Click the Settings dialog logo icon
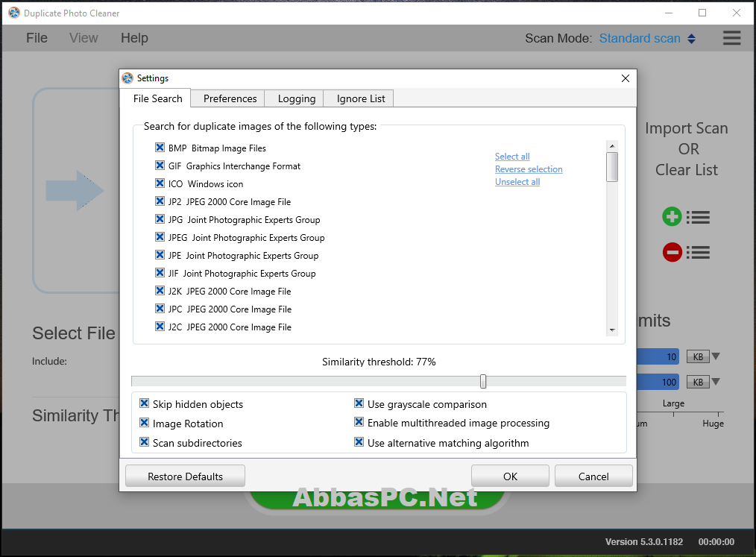 [127, 78]
